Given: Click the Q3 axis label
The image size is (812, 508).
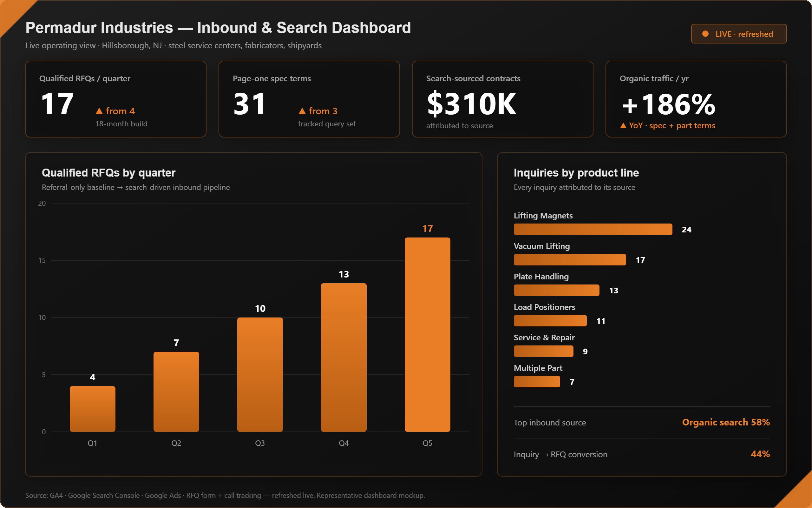Looking at the screenshot, I should [260, 443].
